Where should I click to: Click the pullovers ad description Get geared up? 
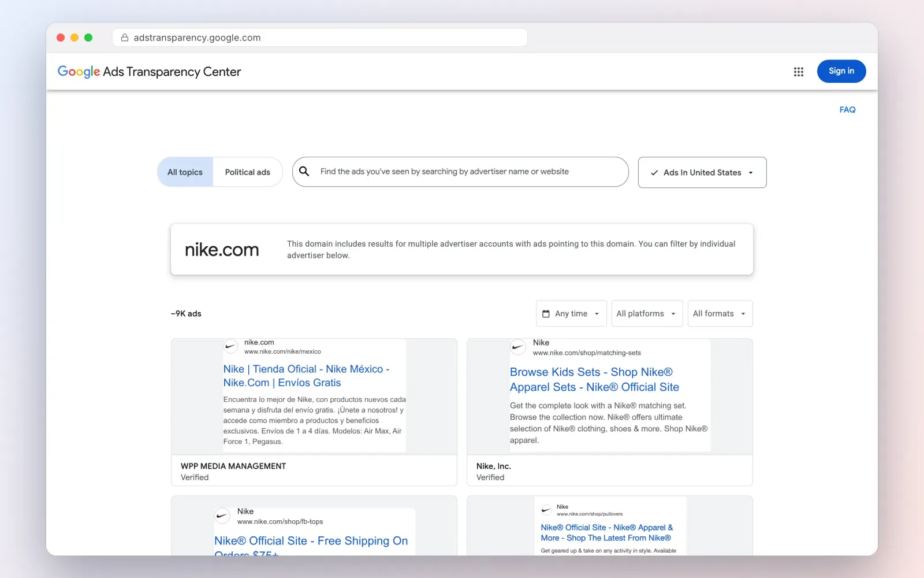point(608,551)
